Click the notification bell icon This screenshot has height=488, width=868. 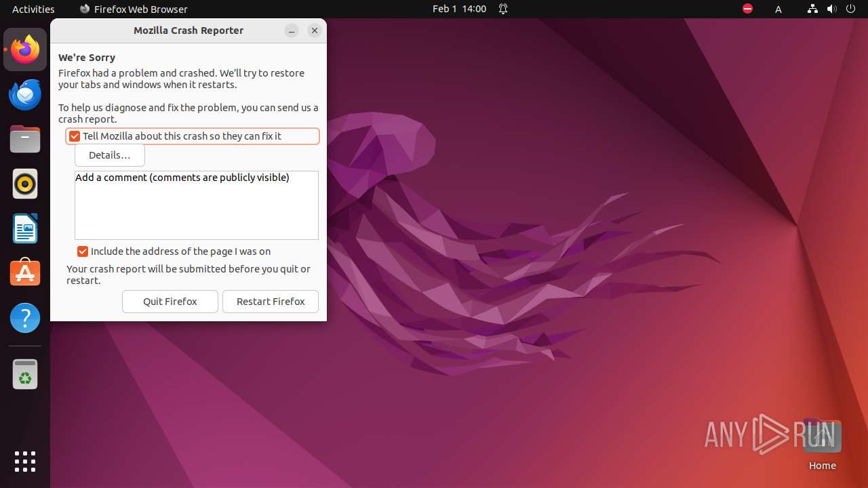tap(503, 9)
